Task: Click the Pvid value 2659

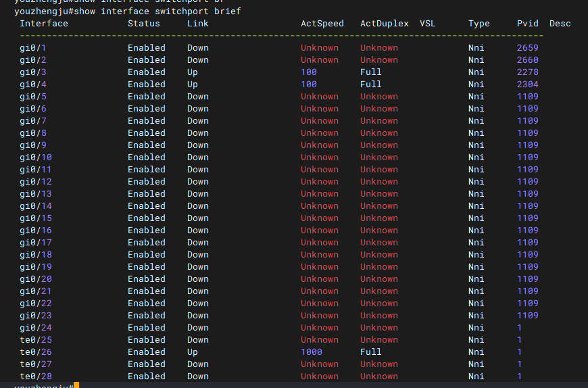Action: click(528, 48)
